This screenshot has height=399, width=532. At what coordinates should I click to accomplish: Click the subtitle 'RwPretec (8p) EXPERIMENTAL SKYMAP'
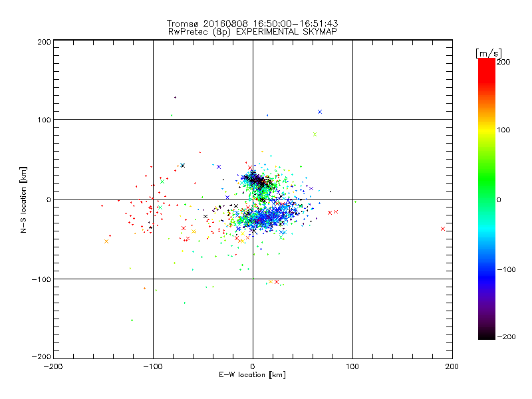253,32
